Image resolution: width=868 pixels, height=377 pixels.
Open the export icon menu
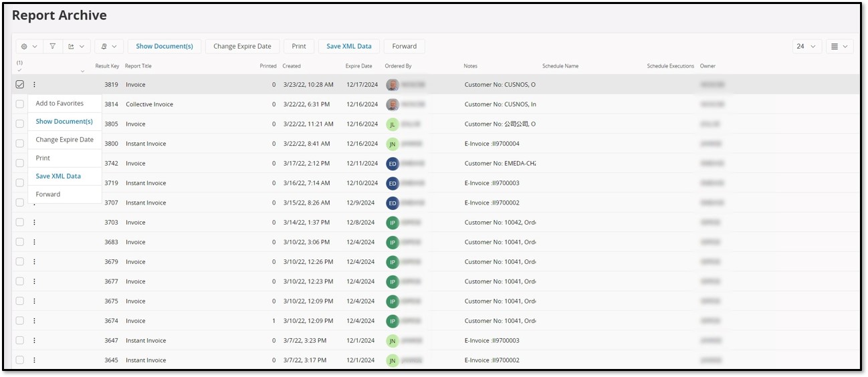pyautogui.click(x=76, y=46)
